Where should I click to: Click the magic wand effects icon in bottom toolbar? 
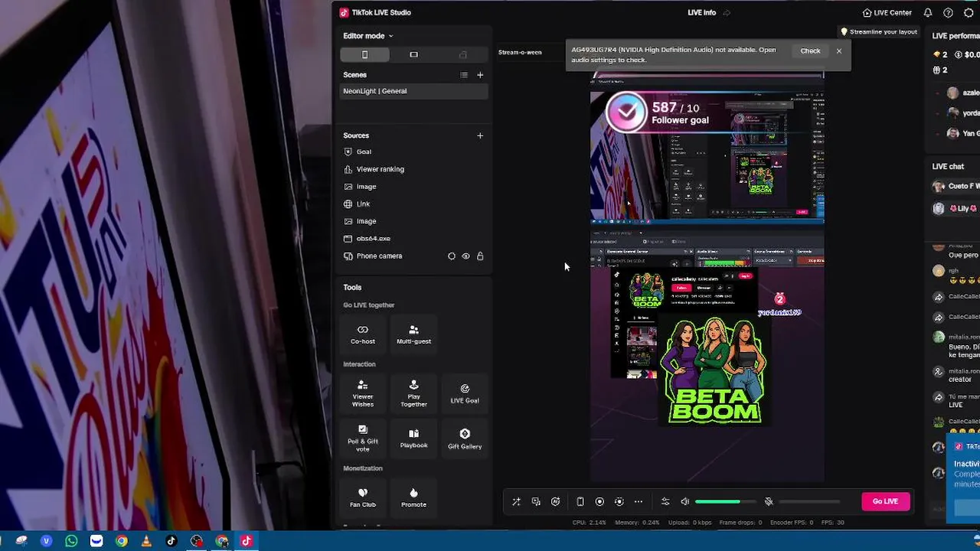(x=516, y=502)
